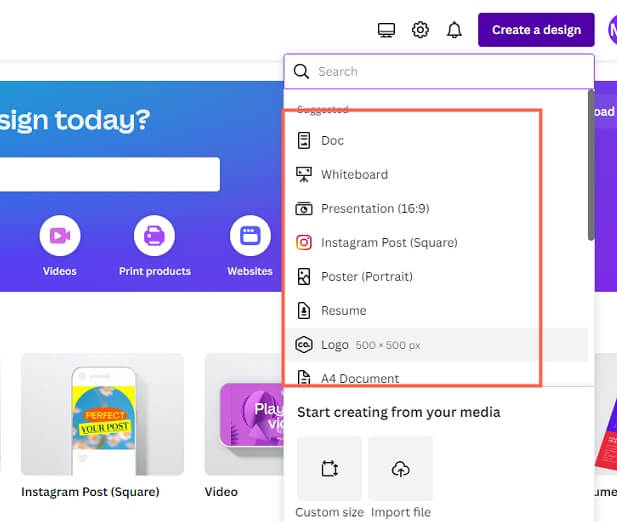Open the Instagram Post (Square) thumbnail card
Image resolution: width=617 pixels, height=522 pixels.
coord(102,414)
